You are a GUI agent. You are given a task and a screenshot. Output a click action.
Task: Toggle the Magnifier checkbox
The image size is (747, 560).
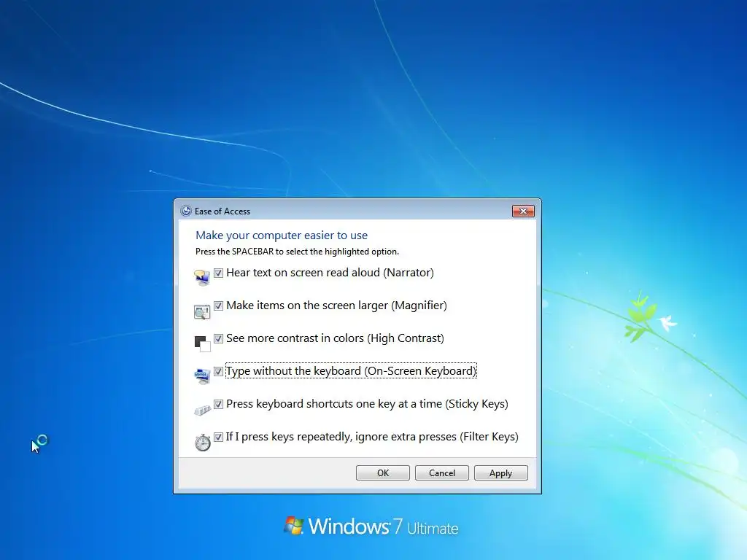click(x=218, y=306)
